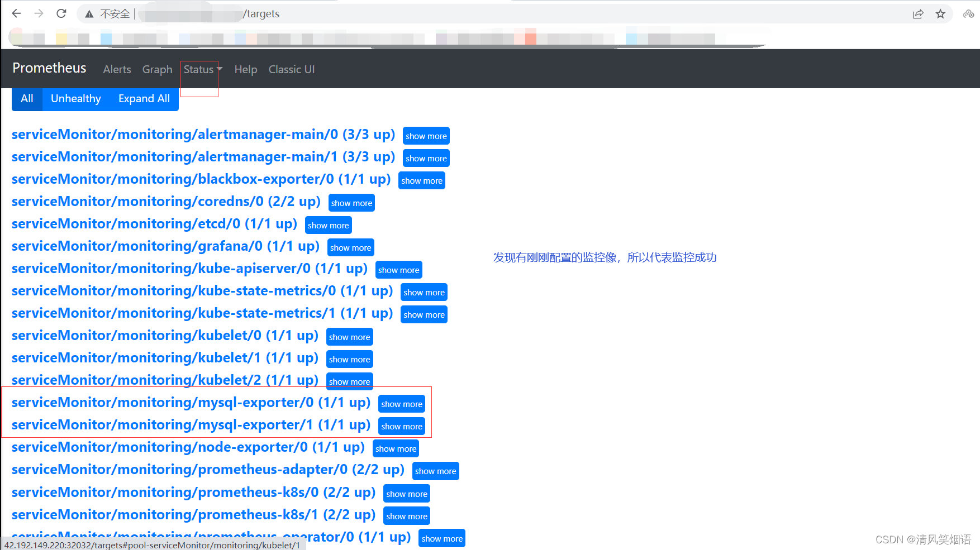The width and height of the screenshot is (980, 550).
Task: Go back with the browser back arrow
Action: pos(16,13)
